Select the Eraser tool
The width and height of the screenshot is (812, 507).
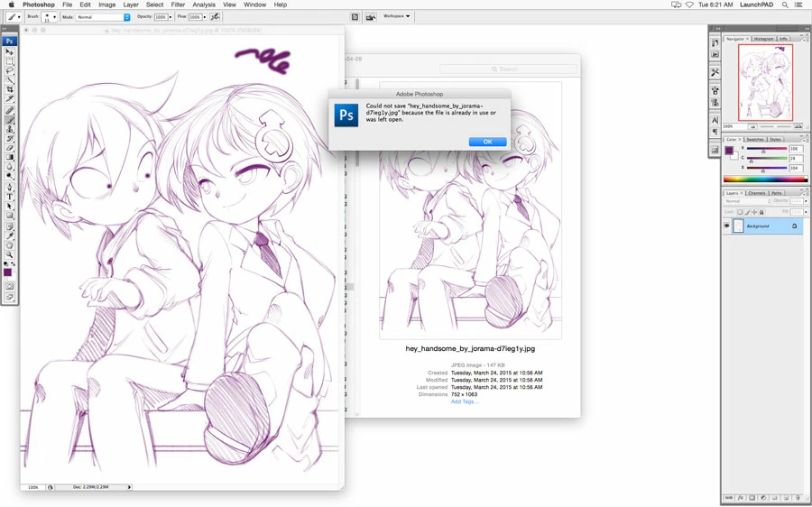click(9, 147)
